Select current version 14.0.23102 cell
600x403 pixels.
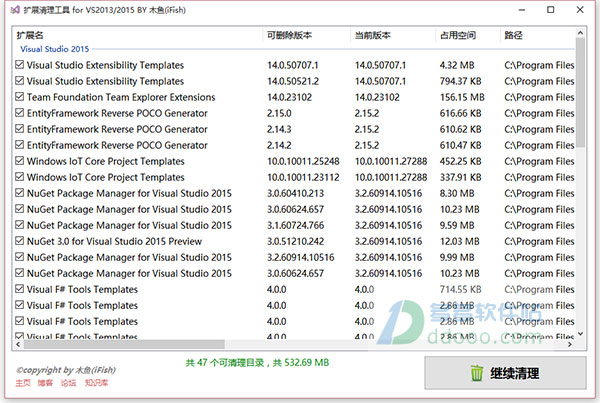pyautogui.click(x=377, y=97)
